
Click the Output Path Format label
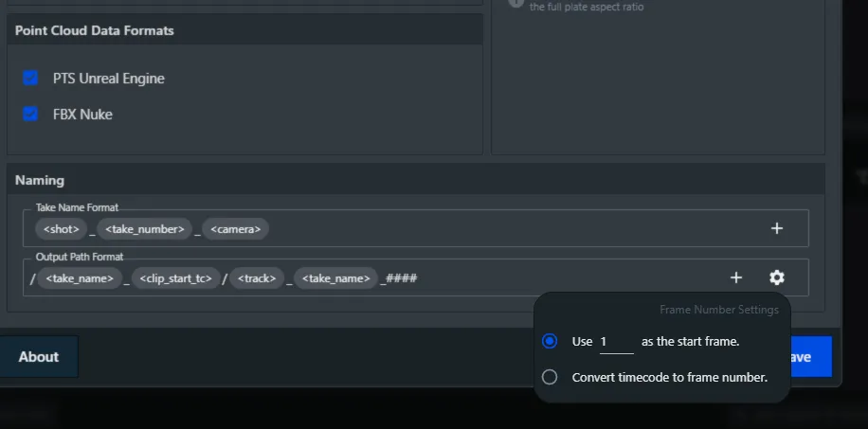tap(80, 257)
